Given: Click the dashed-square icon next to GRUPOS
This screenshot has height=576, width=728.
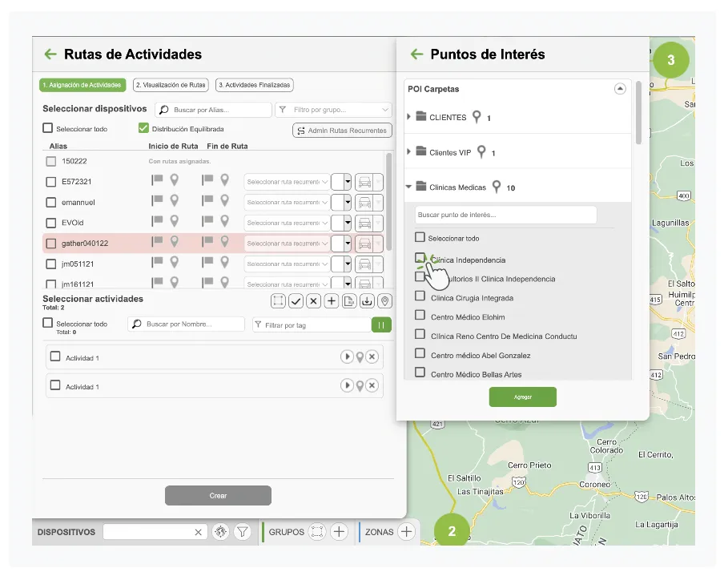Looking at the screenshot, I should point(317,531).
